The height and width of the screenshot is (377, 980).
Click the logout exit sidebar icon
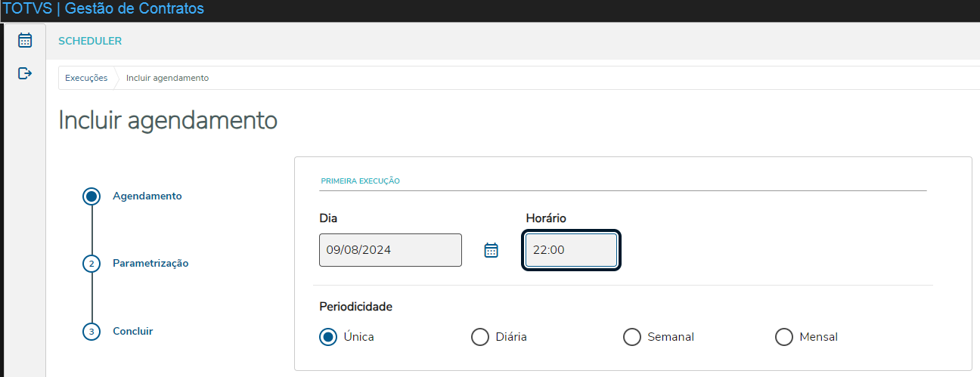click(x=25, y=73)
